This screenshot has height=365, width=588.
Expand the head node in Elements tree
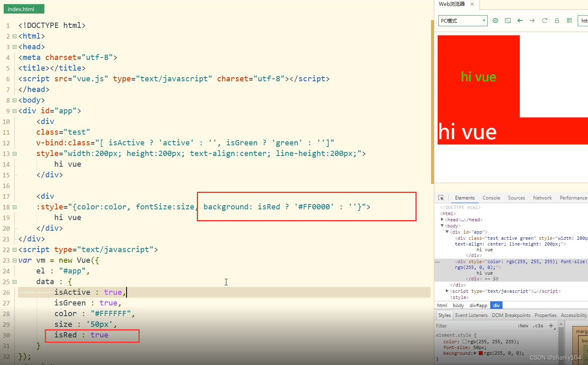coord(442,220)
